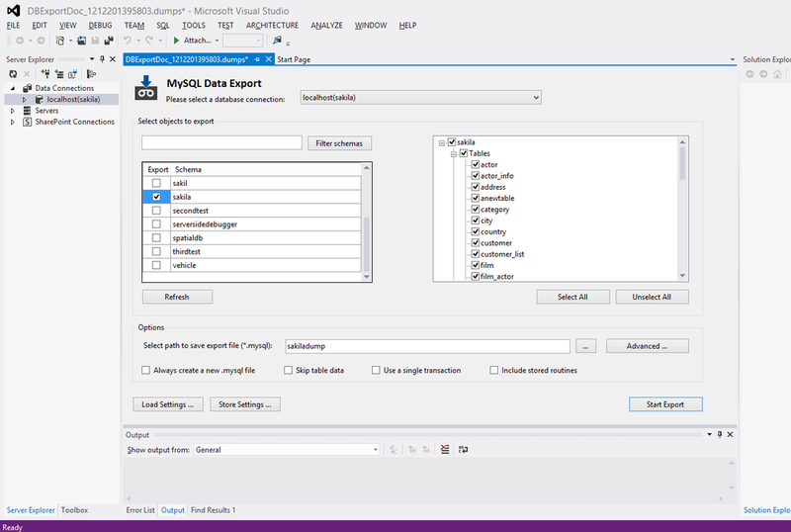This screenshot has width=791, height=532.
Task: Switch to the Start Page tab
Action: tap(294, 59)
